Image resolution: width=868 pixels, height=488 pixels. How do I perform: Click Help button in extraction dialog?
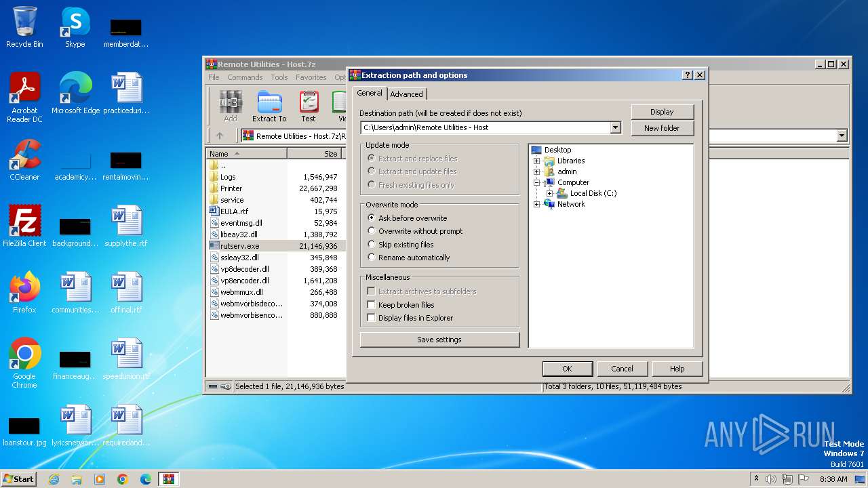(677, 369)
